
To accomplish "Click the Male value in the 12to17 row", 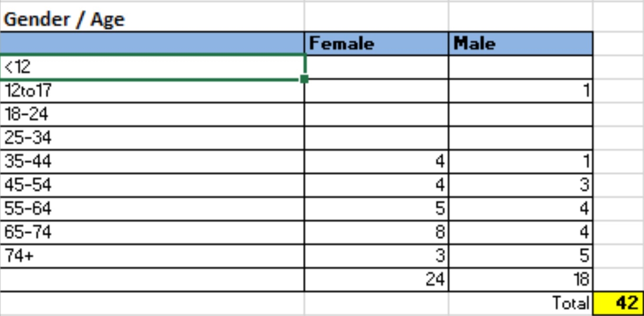I will 521,91.
